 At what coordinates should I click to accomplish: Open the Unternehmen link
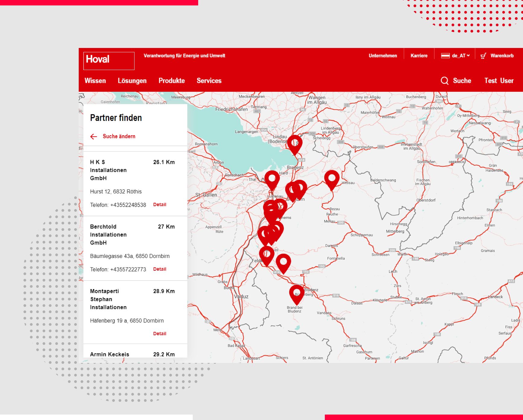tap(383, 56)
